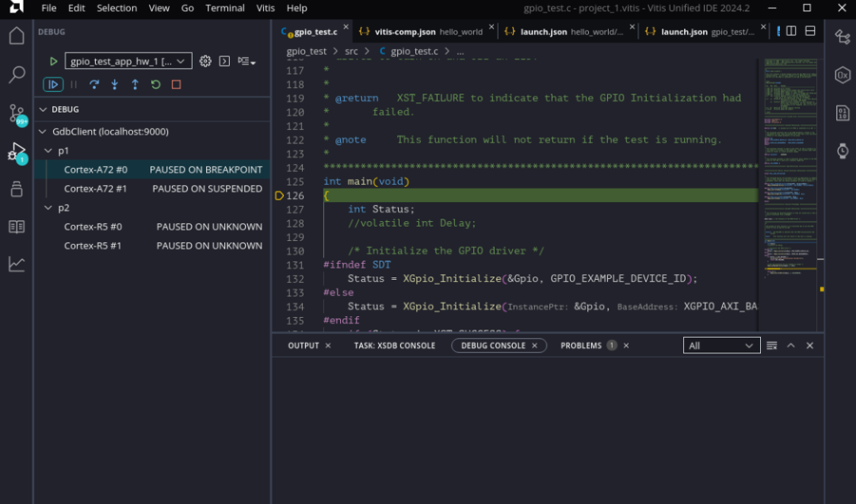Open the Edit menu

coord(76,8)
